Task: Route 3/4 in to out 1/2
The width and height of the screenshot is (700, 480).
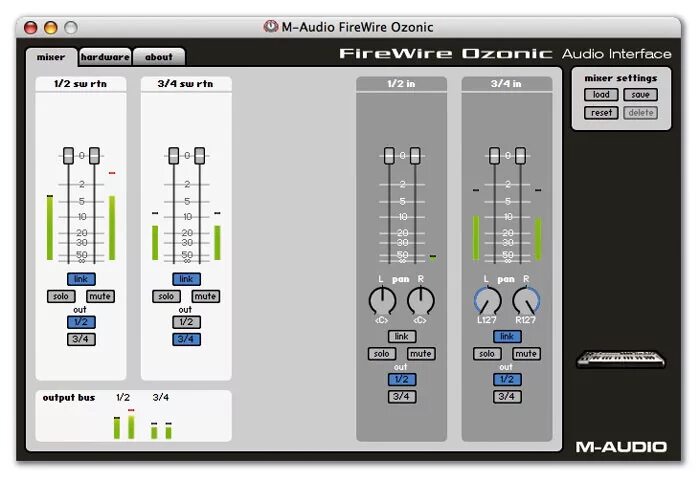Action: pyautogui.click(x=507, y=380)
